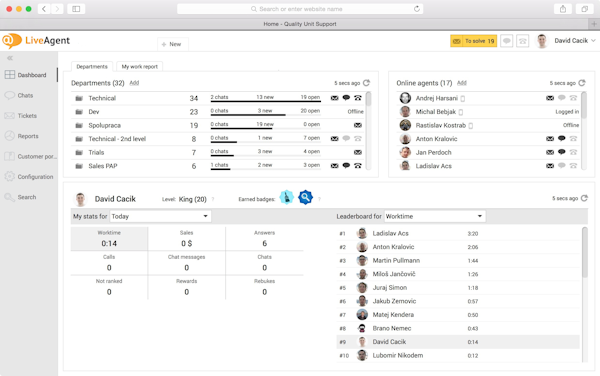The width and height of the screenshot is (600, 376).
Task: Click the Leaderboard vertical scrollbar
Action: click(x=584, y=252)
